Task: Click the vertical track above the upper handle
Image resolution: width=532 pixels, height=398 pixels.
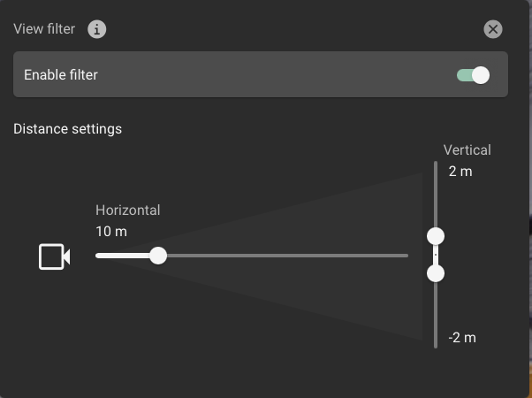Action: [436, 195]
